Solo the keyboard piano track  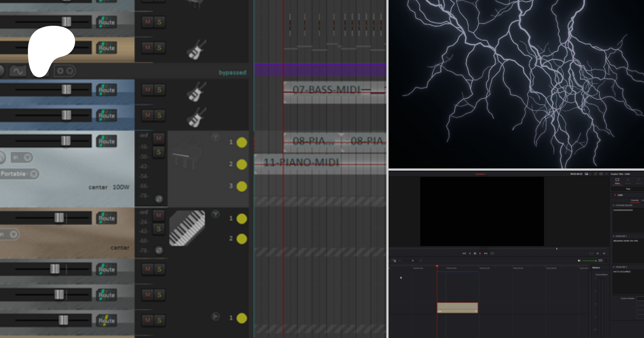[158, 229]
